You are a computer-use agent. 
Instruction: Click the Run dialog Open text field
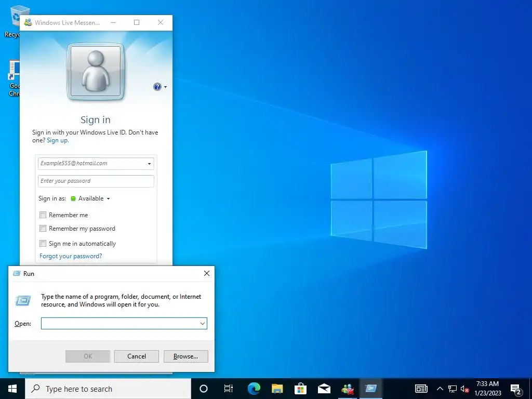[120, 323]
